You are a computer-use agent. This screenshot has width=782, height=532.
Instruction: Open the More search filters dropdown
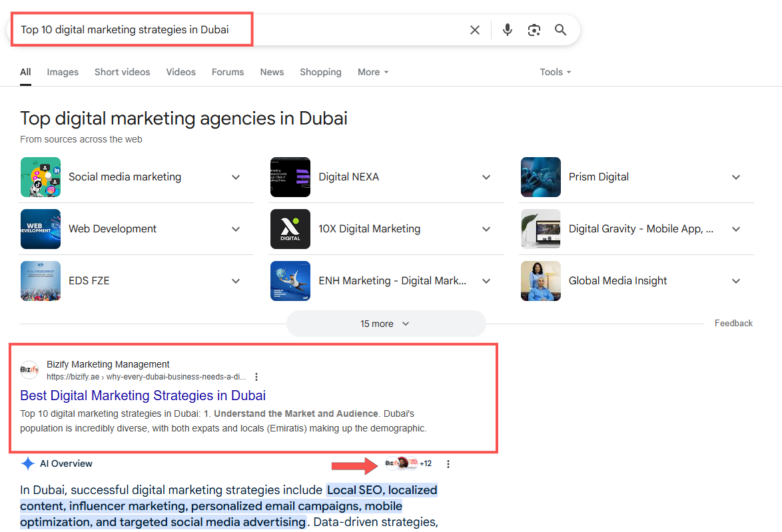pos(373,73)
